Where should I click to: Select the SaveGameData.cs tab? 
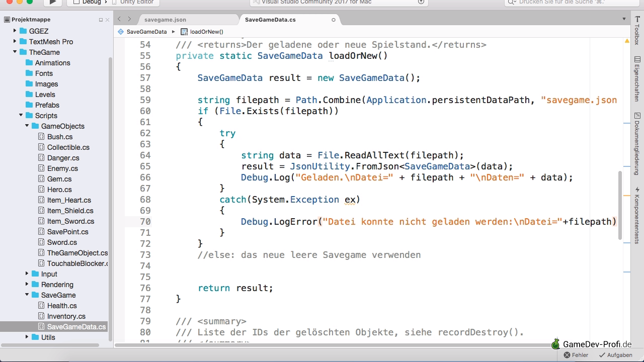coord(270,20)
